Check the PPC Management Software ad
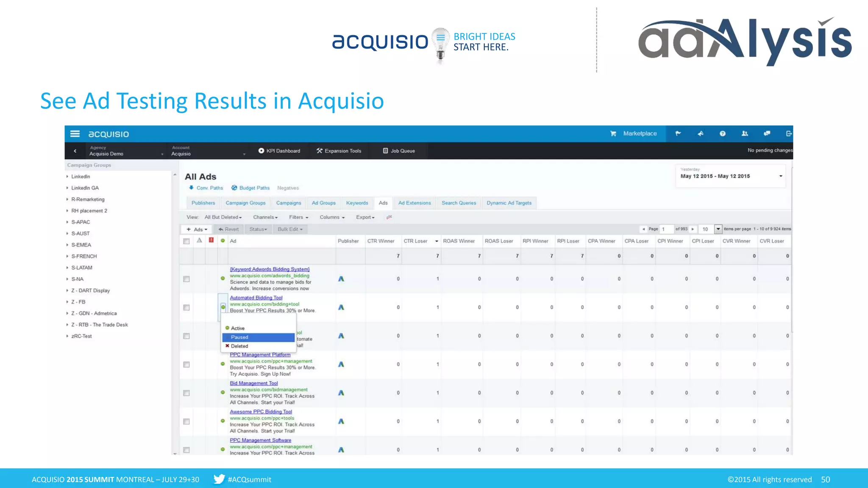Image resolution: width=868 pixels, height=488 pixels. tap(186, 450)
